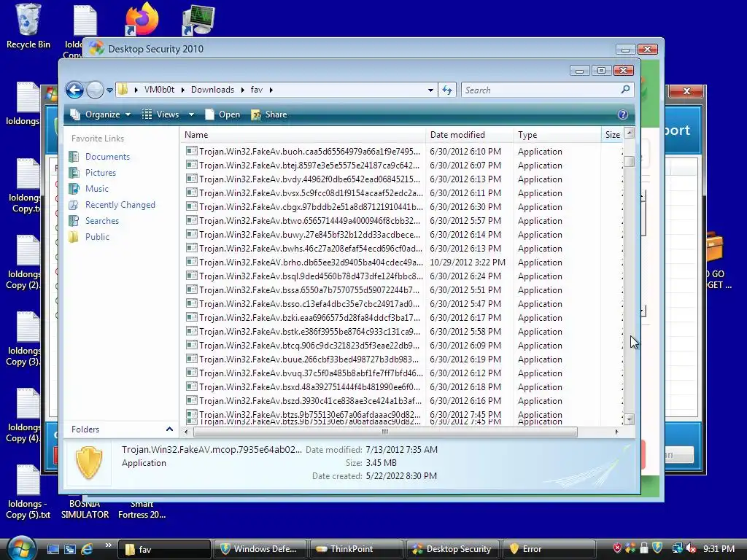Viewport: 747px width, 560px height.
Task: Open the Organize menu
Action: point(101,114)
